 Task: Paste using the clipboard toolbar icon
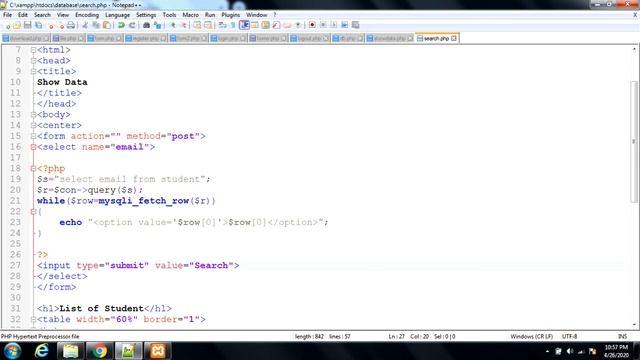[107, 25]
